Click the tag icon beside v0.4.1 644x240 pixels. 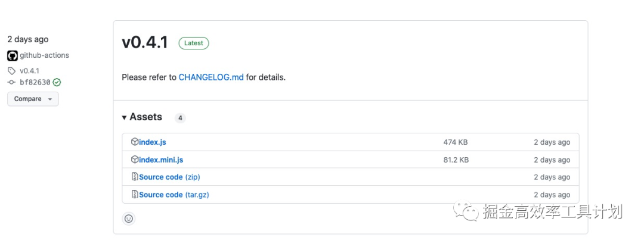(x=11, y=71)
